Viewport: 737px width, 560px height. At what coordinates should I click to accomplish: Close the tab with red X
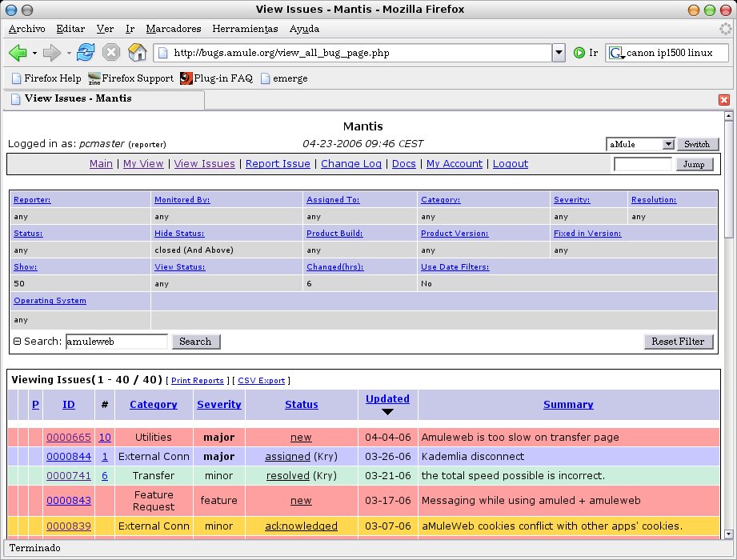(x=723, y=100)
